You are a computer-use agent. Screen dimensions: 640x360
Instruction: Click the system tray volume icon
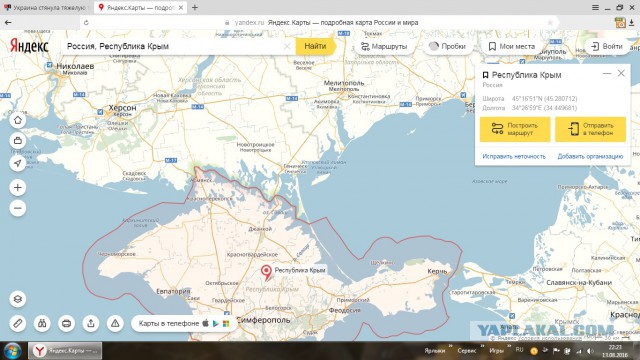click(x=590, y=351)
